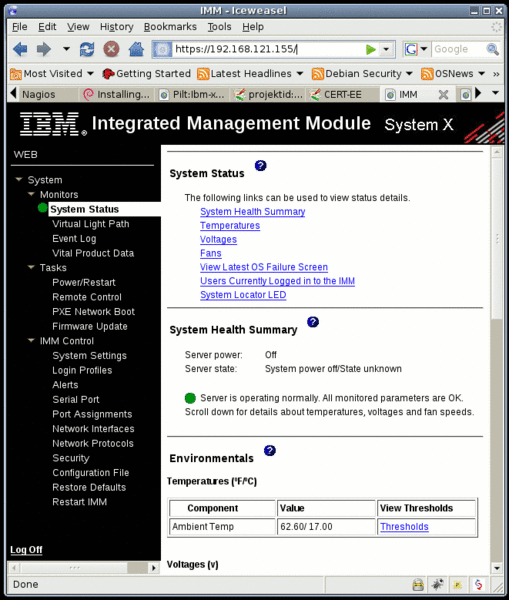Click the yellow note icon in status bar

pos(457,584)
